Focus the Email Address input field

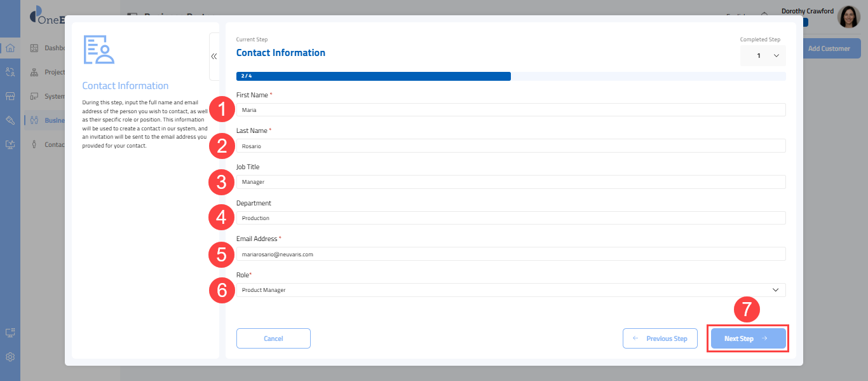click(x=510, y=254)
